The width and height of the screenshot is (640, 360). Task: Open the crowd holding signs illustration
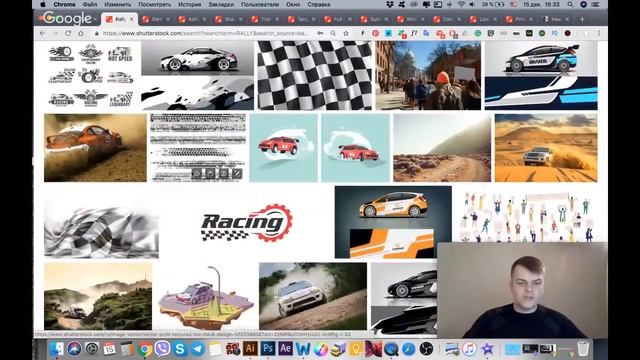(x=527, y=216)
